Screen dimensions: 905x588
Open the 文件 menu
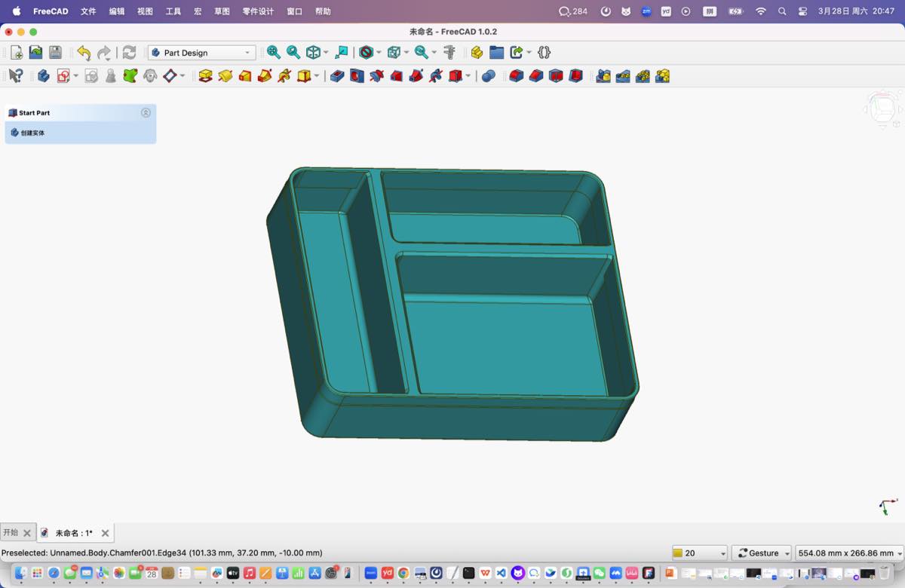[88, 11]
